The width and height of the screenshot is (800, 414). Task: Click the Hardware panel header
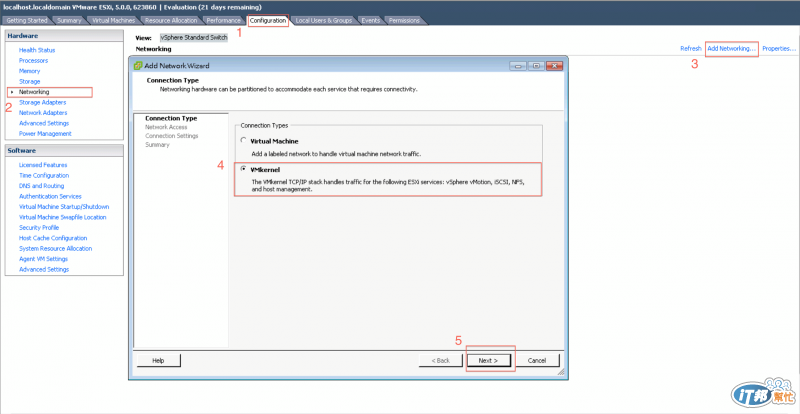pyautogui.click(x=64, y=36)
